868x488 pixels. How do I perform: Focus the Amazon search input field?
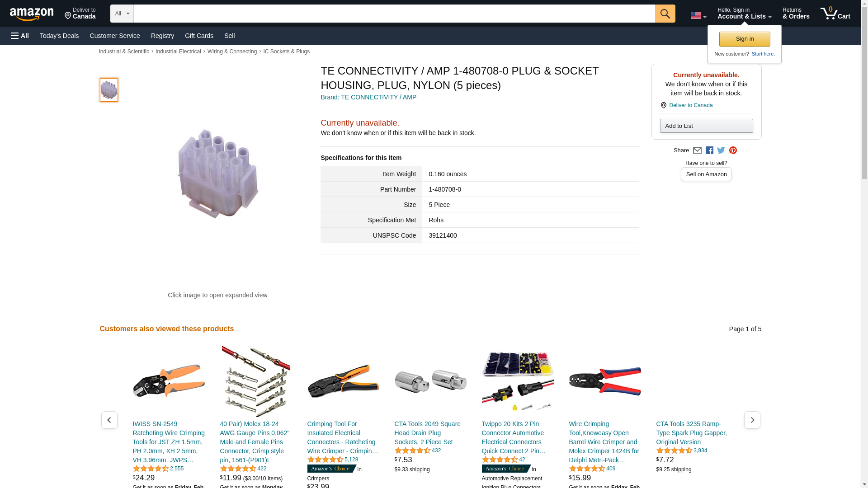tap(394, 14)
